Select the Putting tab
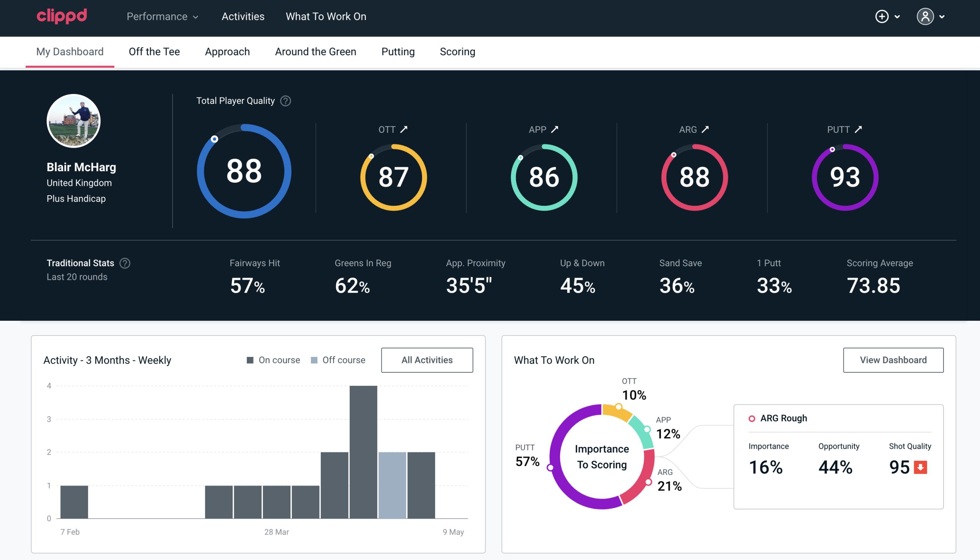 click(397, 51)
